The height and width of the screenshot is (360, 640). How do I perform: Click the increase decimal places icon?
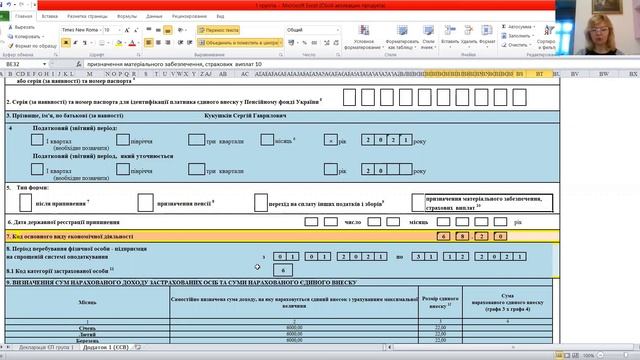pos(327,42)
